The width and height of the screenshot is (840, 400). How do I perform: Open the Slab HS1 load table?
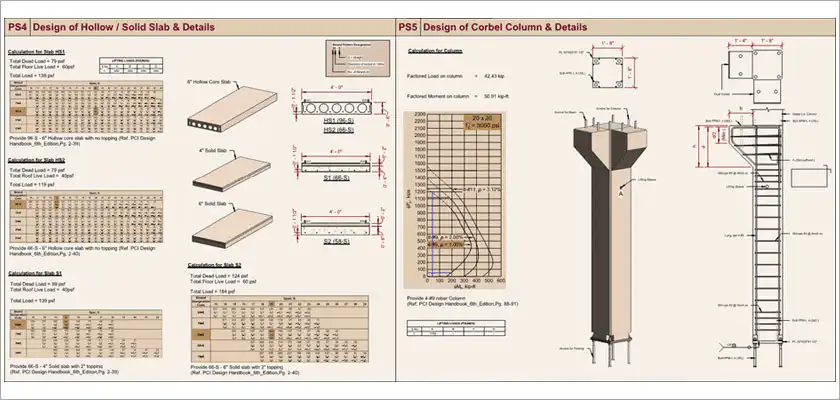click(x=86, y=107)
